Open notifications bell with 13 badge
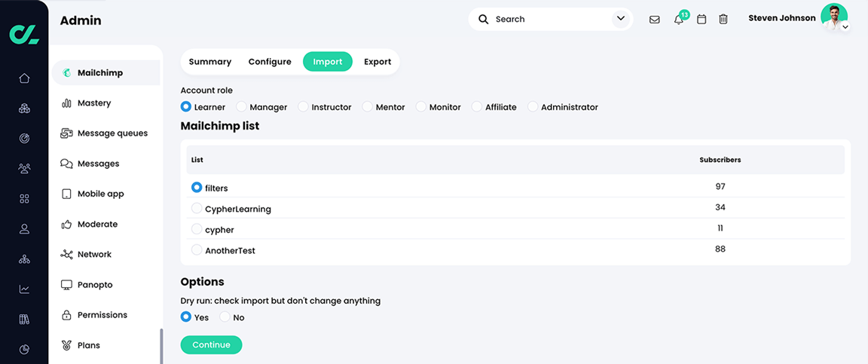This screenshot has width=868, height=364. (679, 20)
